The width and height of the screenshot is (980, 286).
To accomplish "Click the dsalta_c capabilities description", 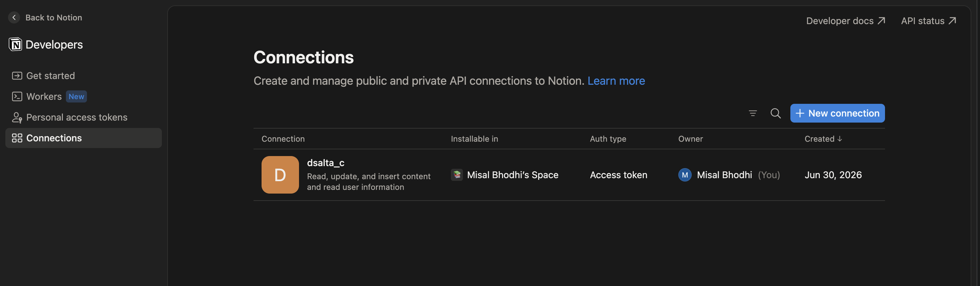I will [x=368, y=182].
